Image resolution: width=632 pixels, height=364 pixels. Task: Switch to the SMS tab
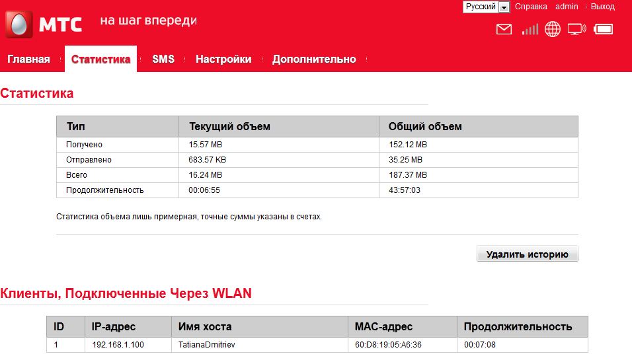point(163,59)
